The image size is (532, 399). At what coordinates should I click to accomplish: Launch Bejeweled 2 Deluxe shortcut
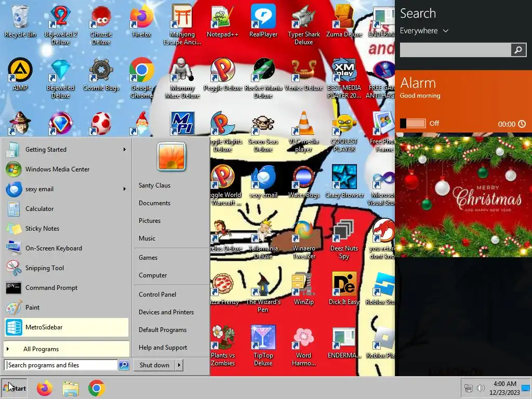(x=60, y=25)
